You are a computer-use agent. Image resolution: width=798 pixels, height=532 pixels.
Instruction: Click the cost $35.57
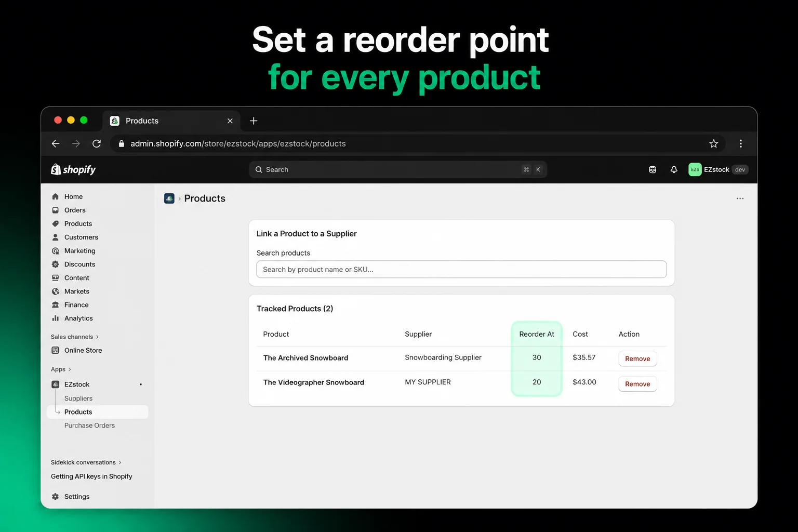pos(584,357)
